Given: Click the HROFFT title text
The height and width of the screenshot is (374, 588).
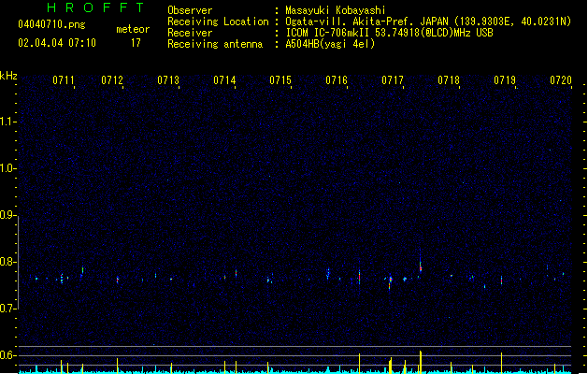Looking at the screenshot, I should 95,7.
